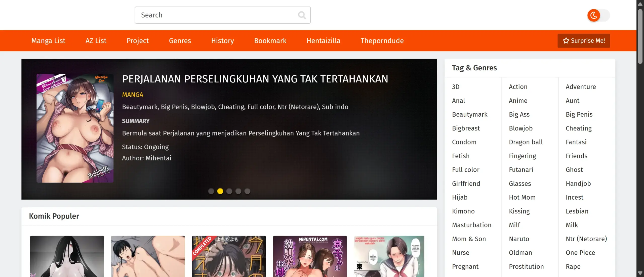
Task: Open the Kimono tag
Action: pyautogui.click(x=463, y=211)
